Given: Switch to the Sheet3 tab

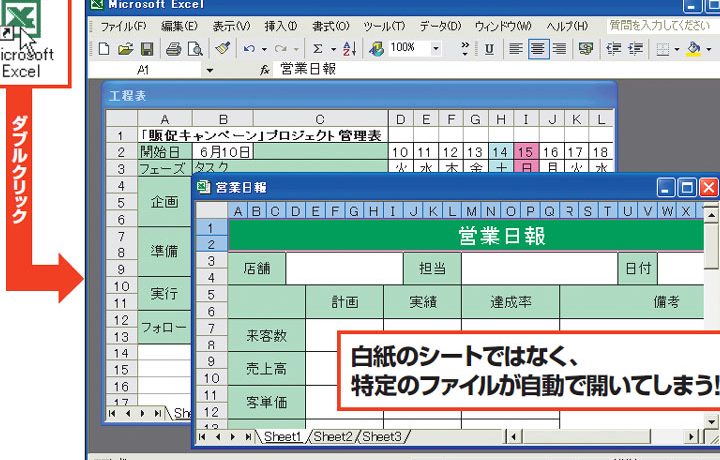Looking at the screenshot, I should point(382,437).
